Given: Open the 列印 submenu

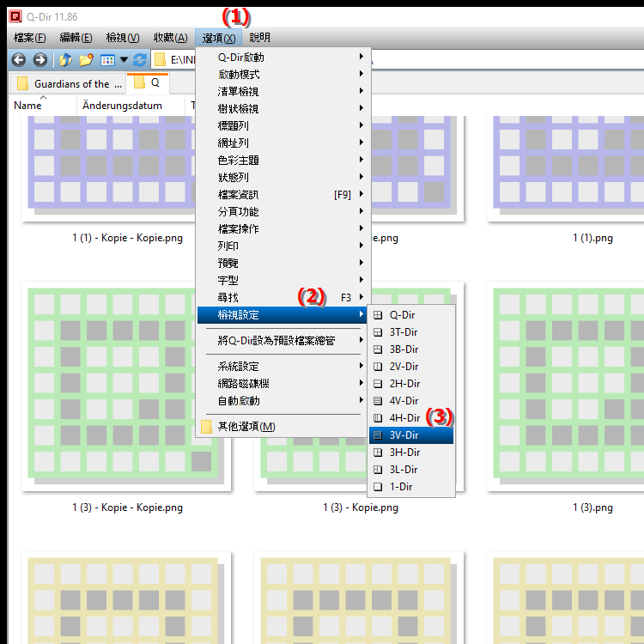Looking at the screenshot, I should click(283, 246).
